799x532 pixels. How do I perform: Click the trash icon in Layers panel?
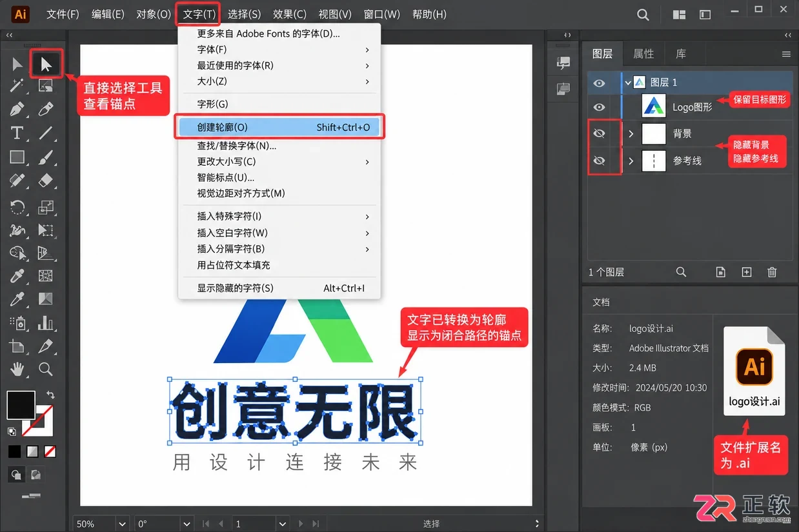772,272
